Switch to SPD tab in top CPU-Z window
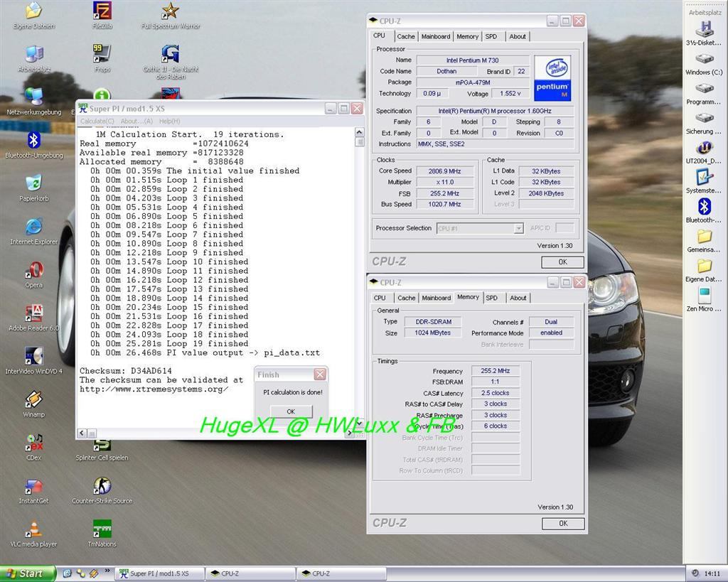 [491, 37]
